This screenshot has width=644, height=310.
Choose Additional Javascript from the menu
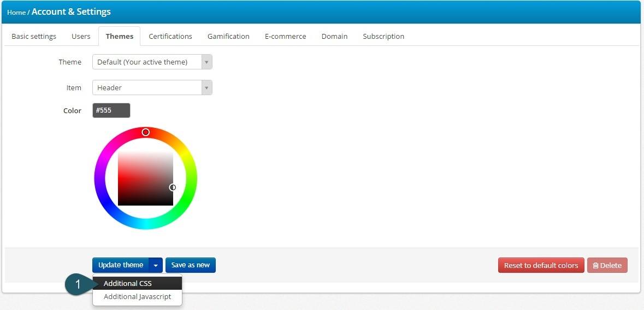tap(137, 296)
